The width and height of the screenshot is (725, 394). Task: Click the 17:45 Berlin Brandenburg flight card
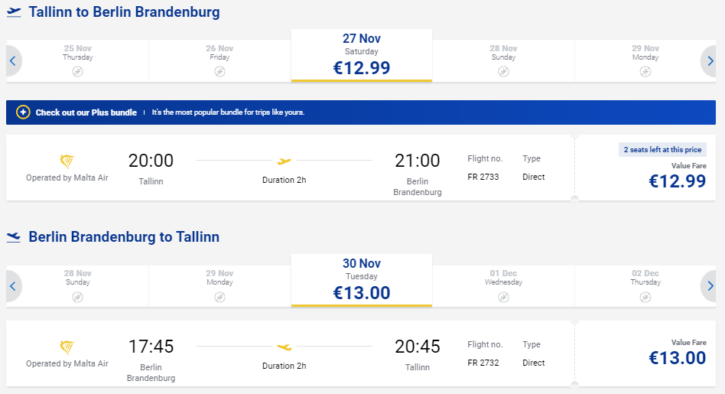tap(289, 354)
